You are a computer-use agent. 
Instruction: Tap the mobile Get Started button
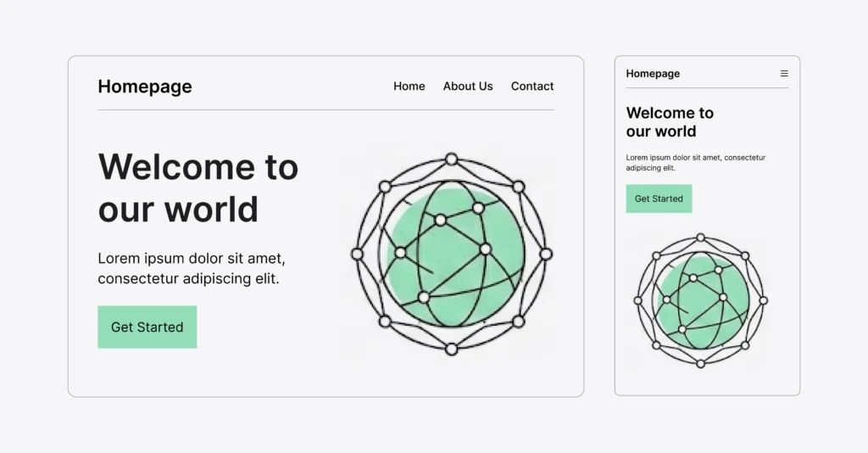pyautogui.click(x=659, y=199)
